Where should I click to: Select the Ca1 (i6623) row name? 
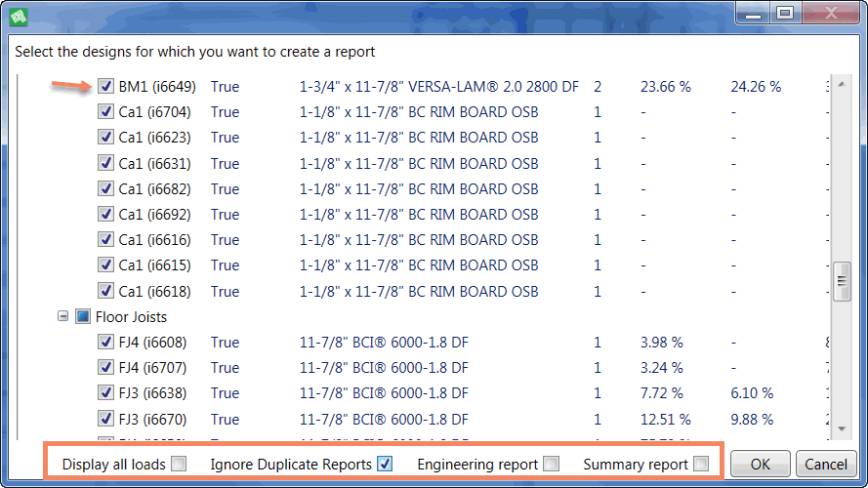154,138
